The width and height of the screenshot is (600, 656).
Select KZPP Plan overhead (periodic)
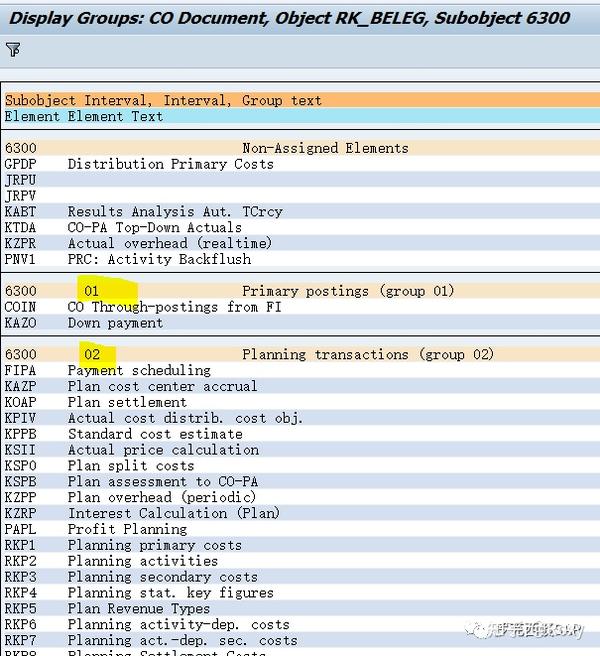click(301, 498)
